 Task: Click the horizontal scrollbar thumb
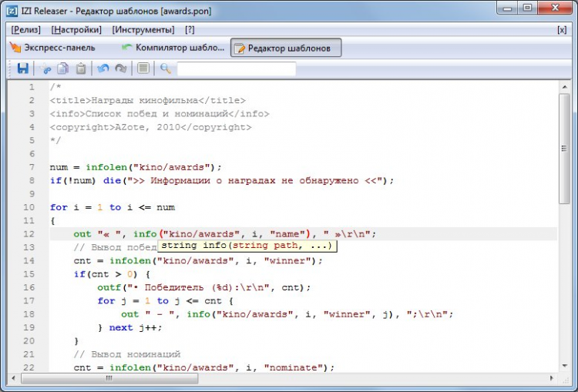click(x=109, y=378)
